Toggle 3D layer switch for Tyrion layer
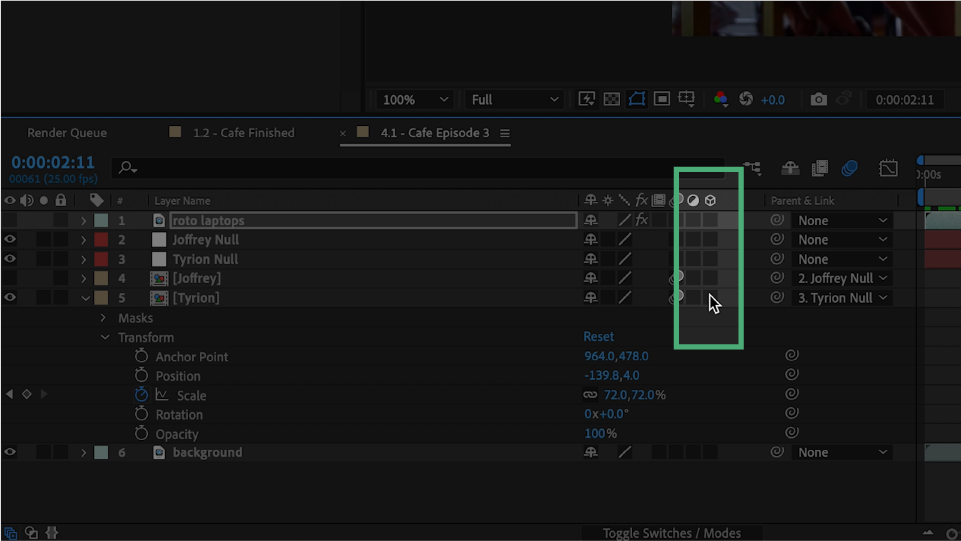961x541 pixels. 710,298
